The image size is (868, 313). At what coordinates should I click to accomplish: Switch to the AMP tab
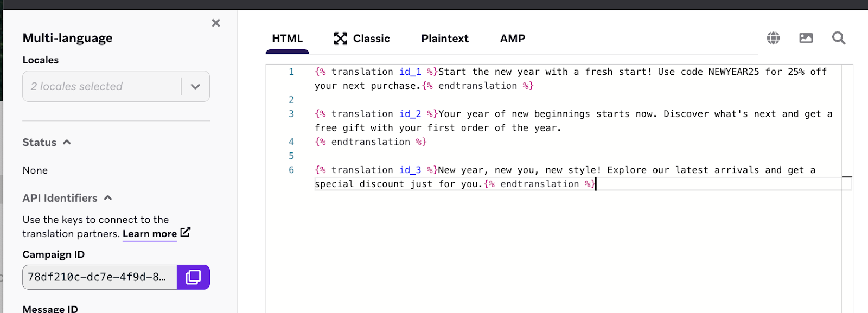pyautogui.click(x=512, y=38)
